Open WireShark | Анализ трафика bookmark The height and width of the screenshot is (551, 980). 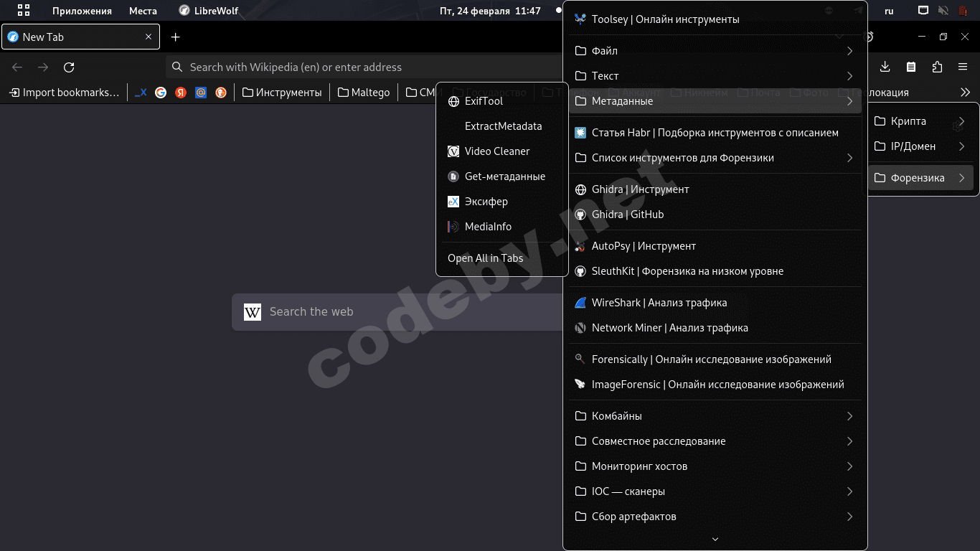[715, 303]
